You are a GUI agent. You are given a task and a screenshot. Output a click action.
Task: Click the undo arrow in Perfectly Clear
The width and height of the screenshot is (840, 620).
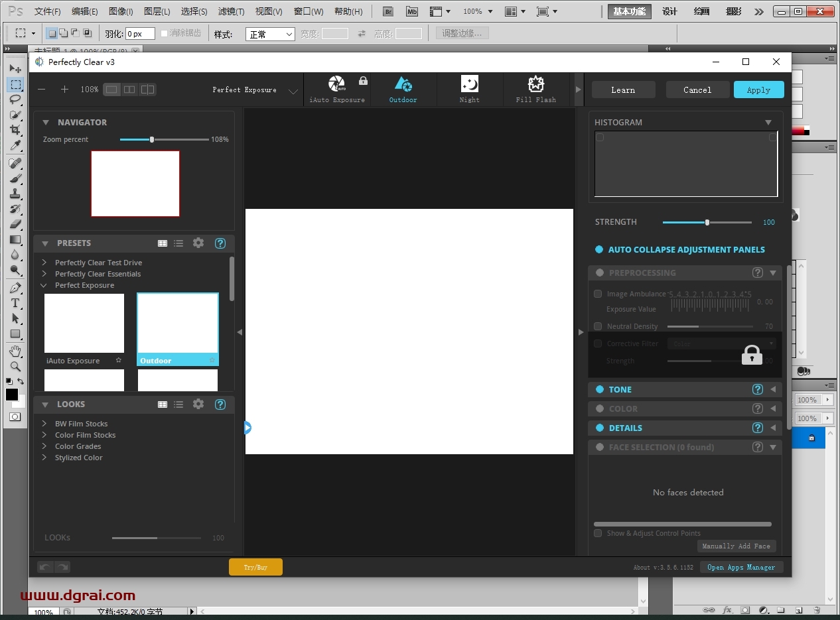45,567
